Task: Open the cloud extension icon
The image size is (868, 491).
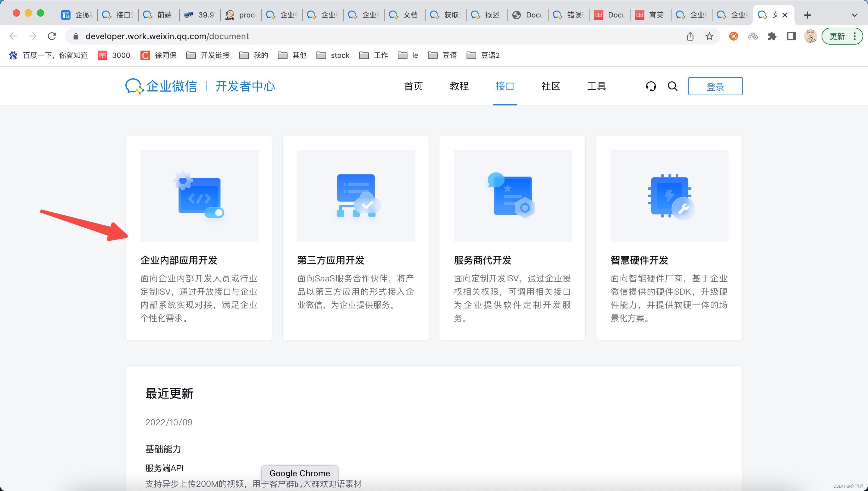Action: click(753, 36)
